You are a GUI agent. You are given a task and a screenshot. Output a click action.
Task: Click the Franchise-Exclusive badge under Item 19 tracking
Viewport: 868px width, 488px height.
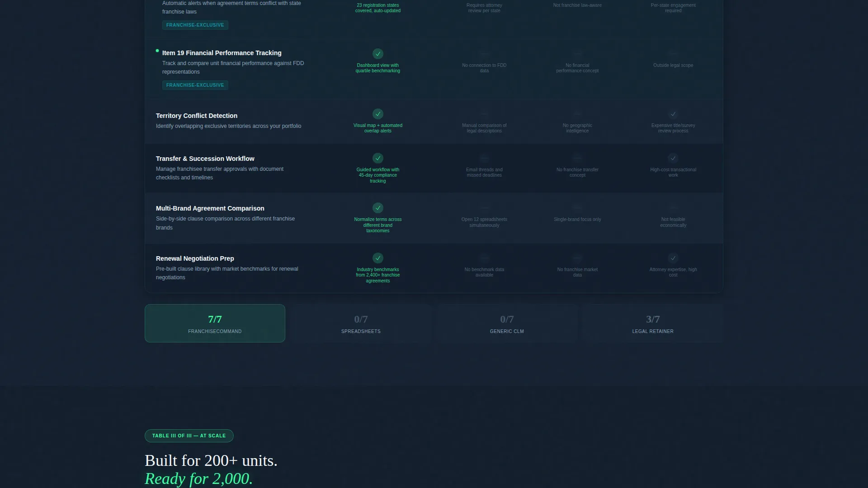click(195, 85)
